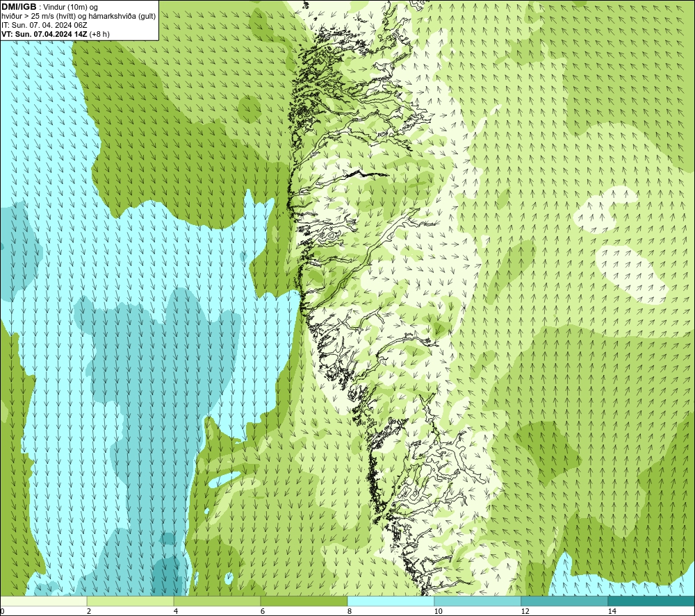The width and height of the screenshot is (695, 616).
Task: Click the scale label '12'
Action: [x=525, y=612]
